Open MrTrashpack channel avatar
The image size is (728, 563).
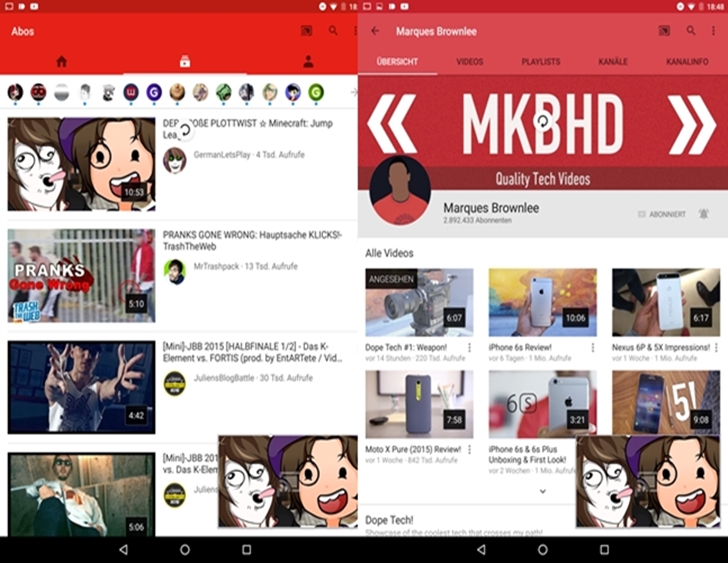coord(175,272)
